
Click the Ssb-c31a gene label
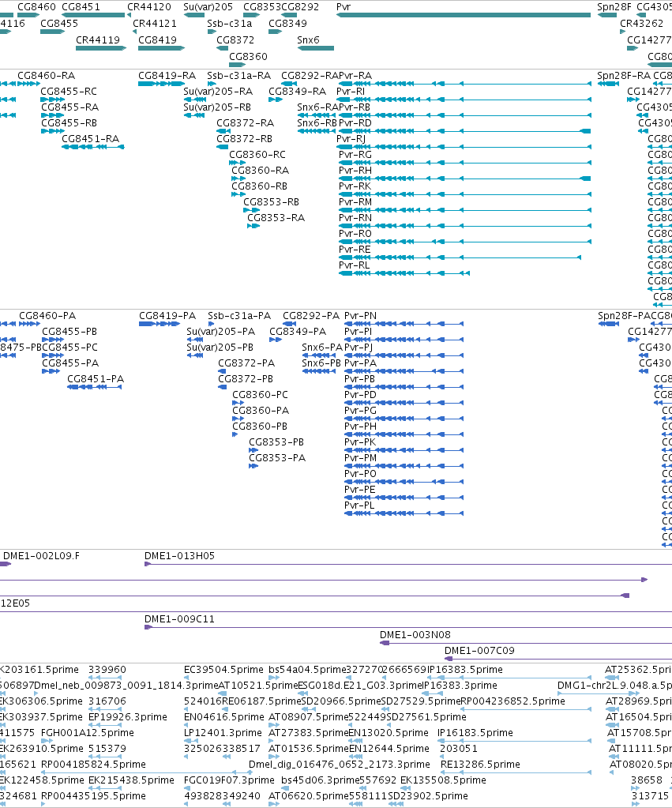pos(229,24)
